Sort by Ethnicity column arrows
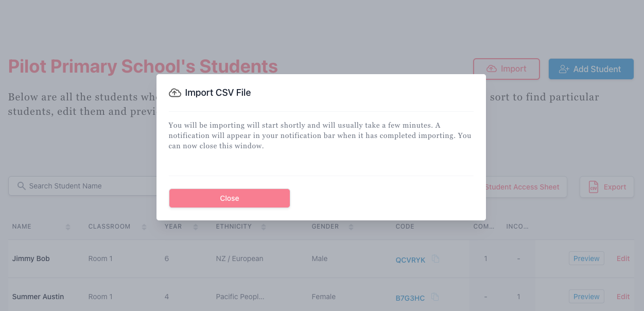 click(x=264, y=227)
